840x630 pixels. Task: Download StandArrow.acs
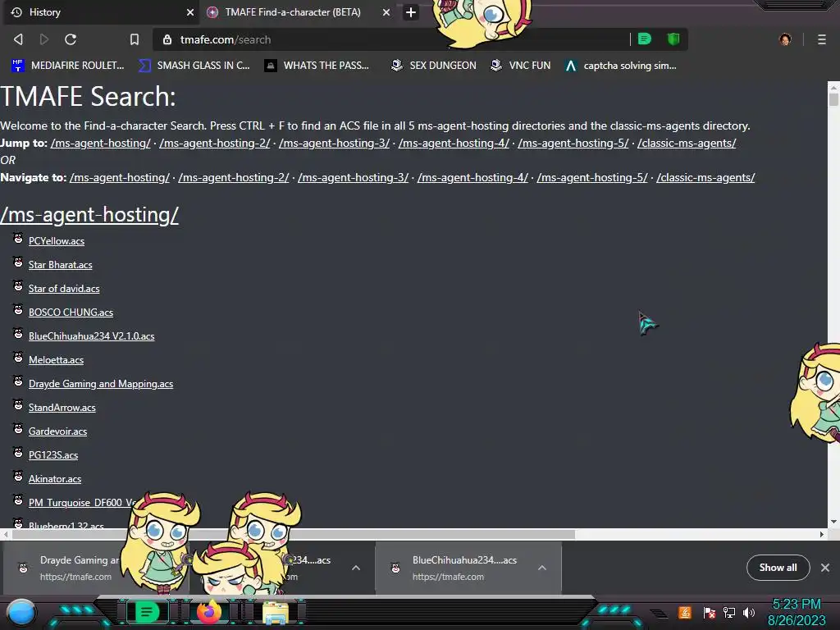pyautogui.click(x=62, y=408)
